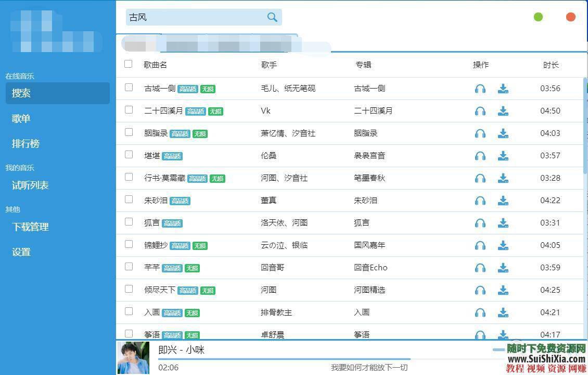Click the headphone preview icon for 狐言
Viewport: 588px width, 375px height.
click(x=480, y=223)
